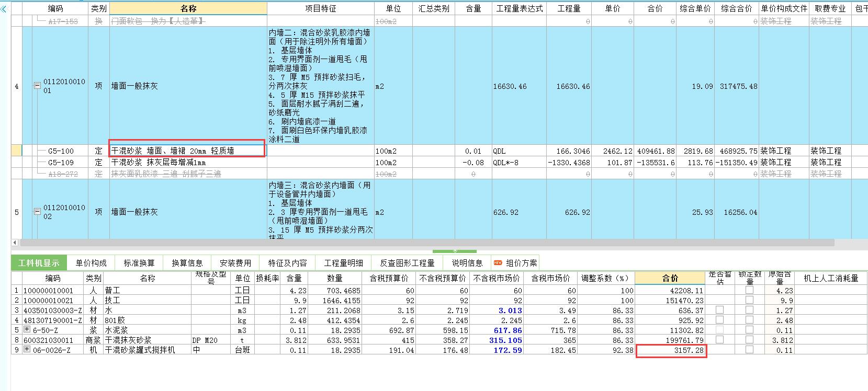Image resolution: width=868 pixels, height=391 pixels.
Task: Toggle 锁定数量 checkbox for 干混砂浆罐式搅拌机 row
Action: coord(749,350)
